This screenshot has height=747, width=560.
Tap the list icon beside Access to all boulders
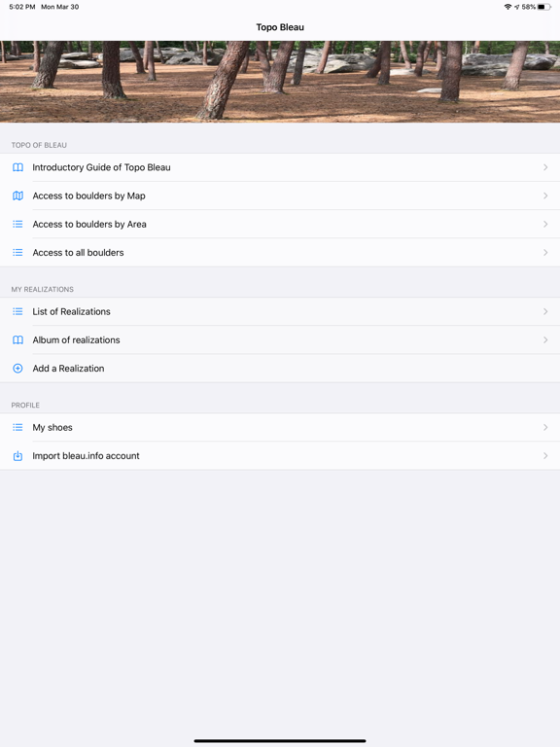click(x=17, y=253)
